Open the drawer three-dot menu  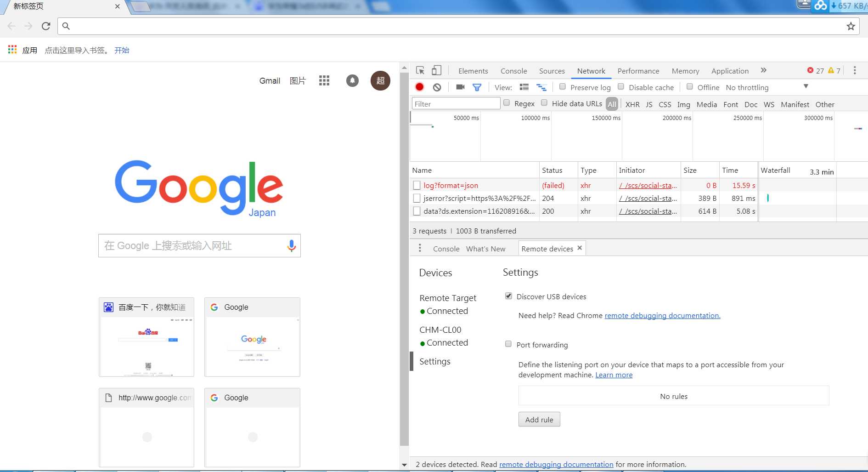pyautogui.click(x=420, y=248)
